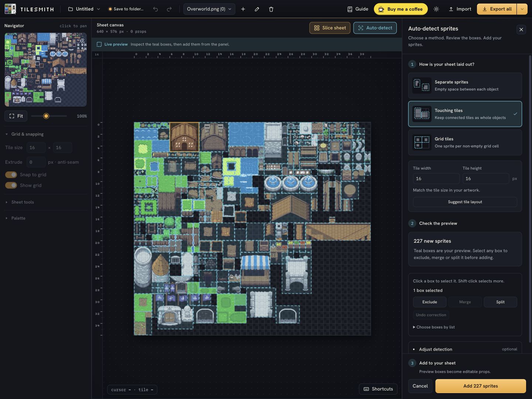The image size is (532, 399).
Task: Select Grid tiles layout option
Action: [x=465, y=142]
